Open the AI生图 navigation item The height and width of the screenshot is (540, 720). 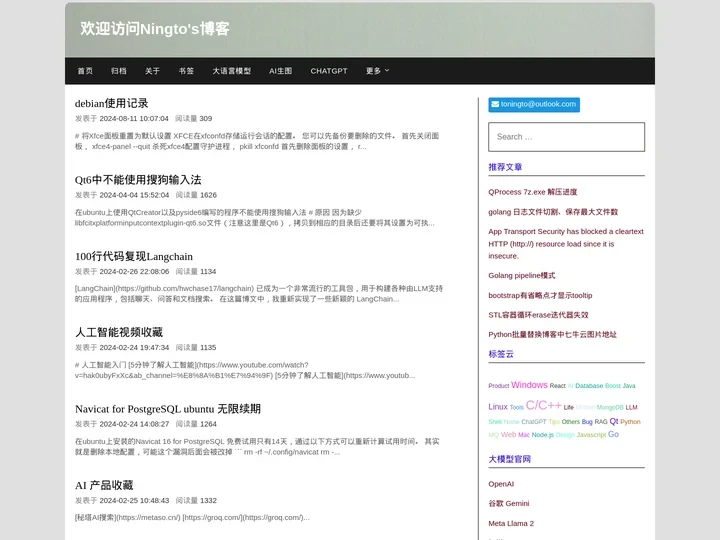tap(281, 71)
